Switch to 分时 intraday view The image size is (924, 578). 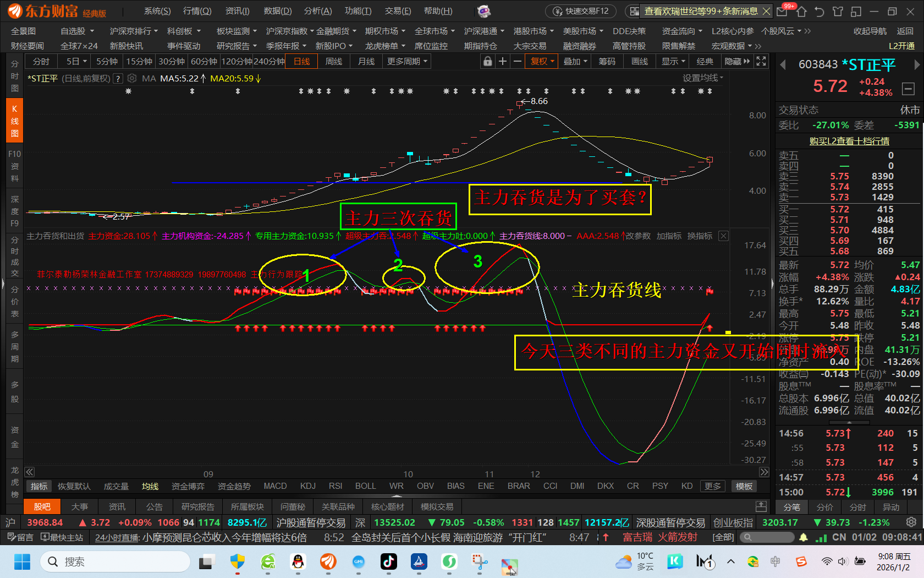pyautogui.click(x=41, y=62)
